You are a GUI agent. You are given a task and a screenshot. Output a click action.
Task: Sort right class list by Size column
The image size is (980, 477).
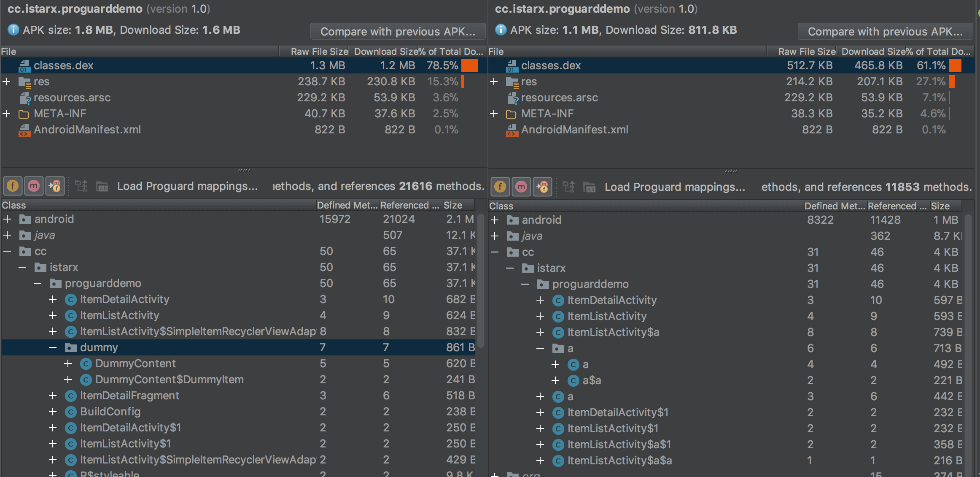point(945,206)
